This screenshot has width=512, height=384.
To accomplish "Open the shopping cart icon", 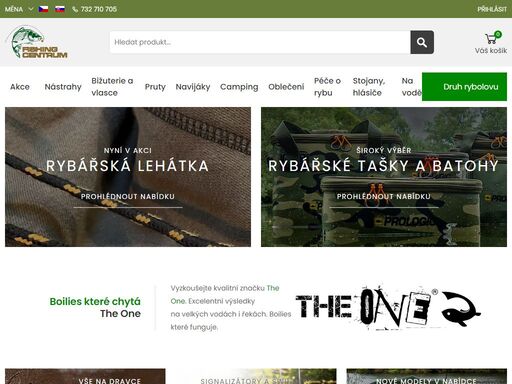I will pyautogui.click(x=491, y=38).
